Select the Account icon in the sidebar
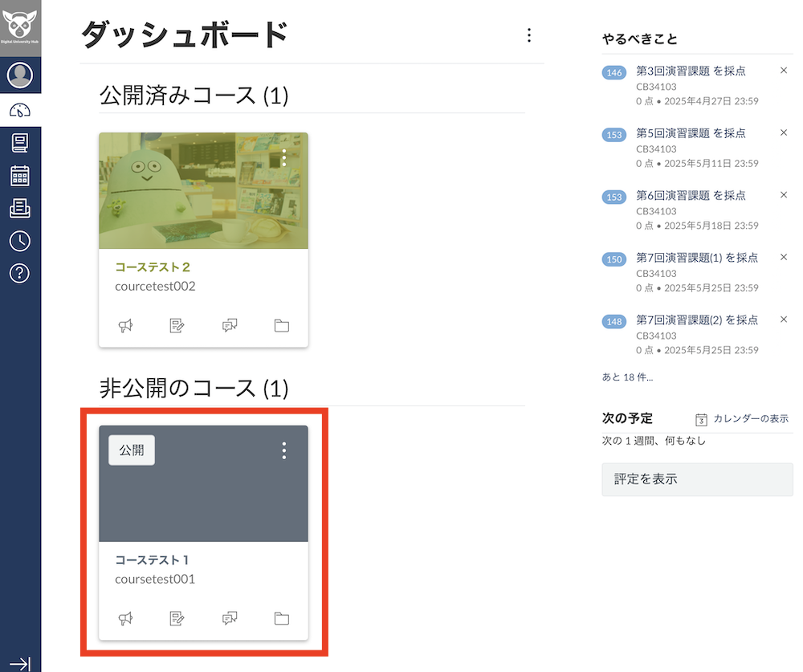The height and width of the screenshot is (672, 803). (x=21, y=75)
